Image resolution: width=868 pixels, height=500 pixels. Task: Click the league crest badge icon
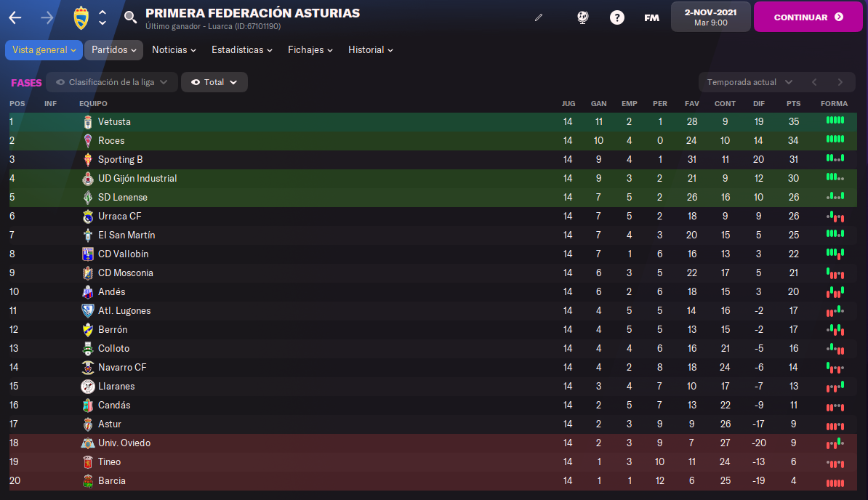click(81, 17)
